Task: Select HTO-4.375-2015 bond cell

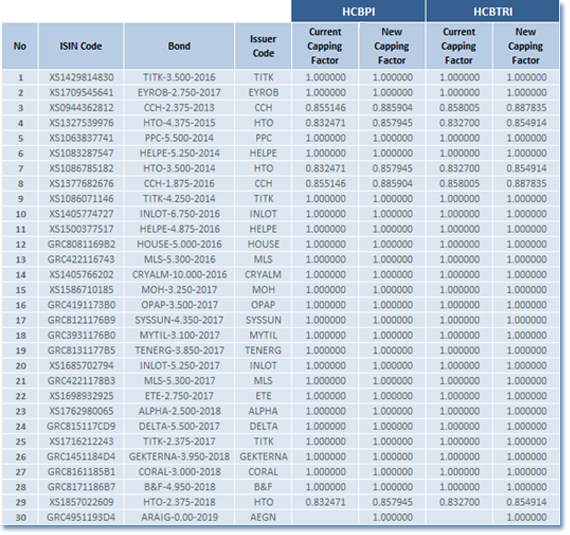Action: coord(179,123)
